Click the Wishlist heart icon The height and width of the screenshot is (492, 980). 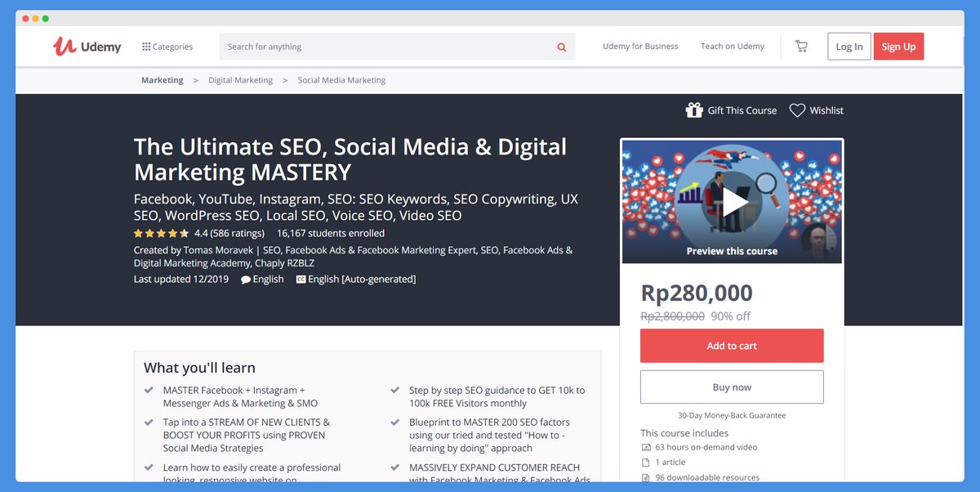tap(797, 110)
